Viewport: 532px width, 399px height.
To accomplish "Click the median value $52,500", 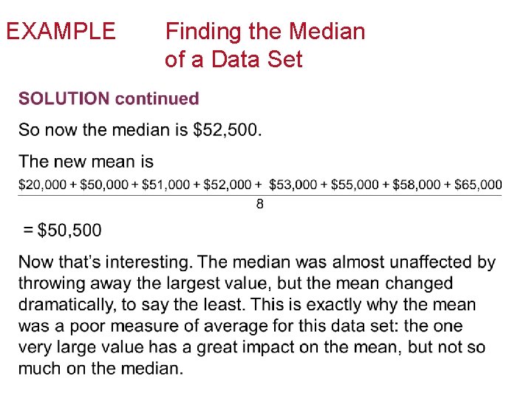I will click(226, 130).
